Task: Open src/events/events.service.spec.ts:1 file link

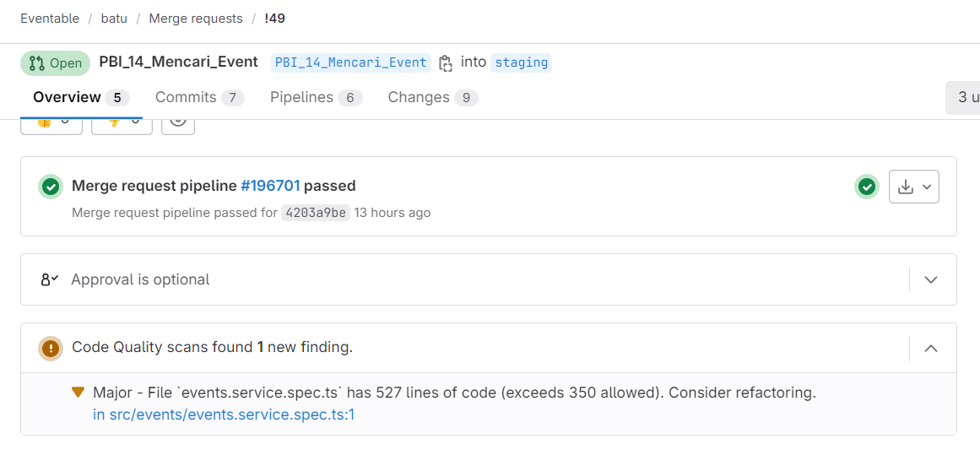Action: 224,415
